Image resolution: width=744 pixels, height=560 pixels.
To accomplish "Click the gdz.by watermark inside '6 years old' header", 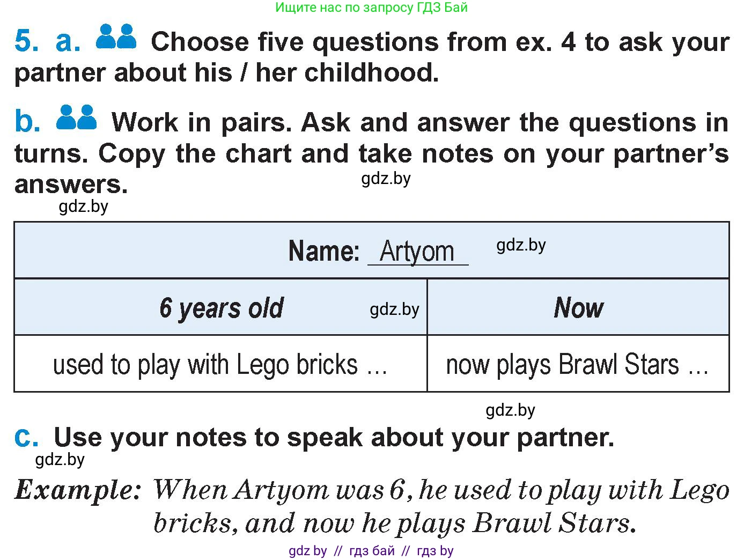I will [x=394, y=310].
